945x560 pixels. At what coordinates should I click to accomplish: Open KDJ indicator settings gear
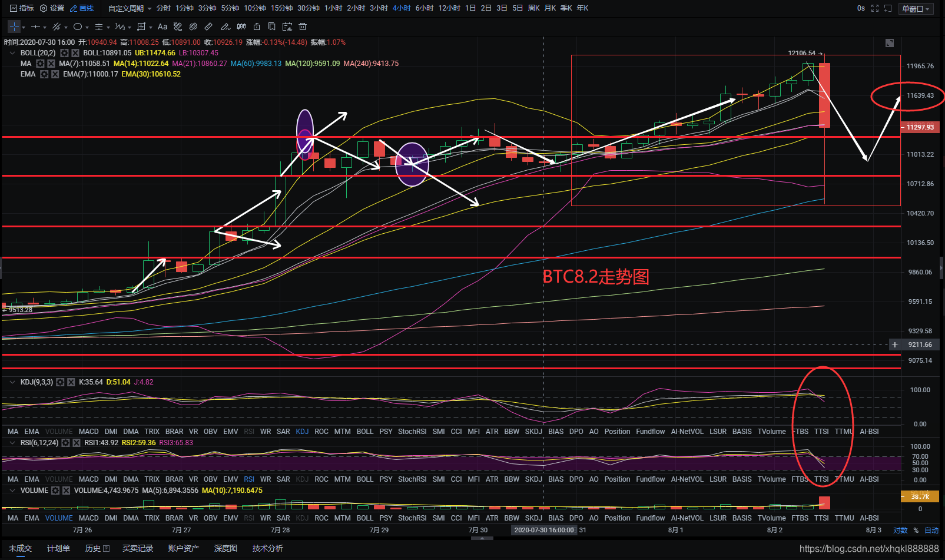coord(60,382)
